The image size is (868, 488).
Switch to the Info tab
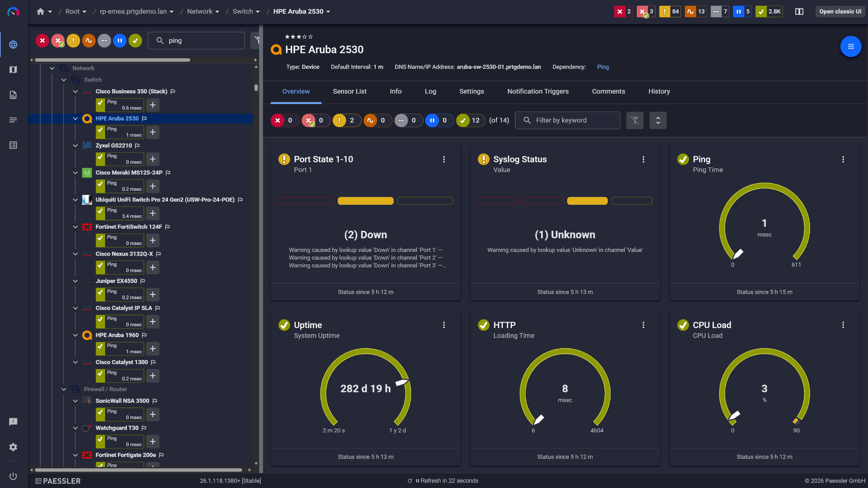tap(396, 91)
